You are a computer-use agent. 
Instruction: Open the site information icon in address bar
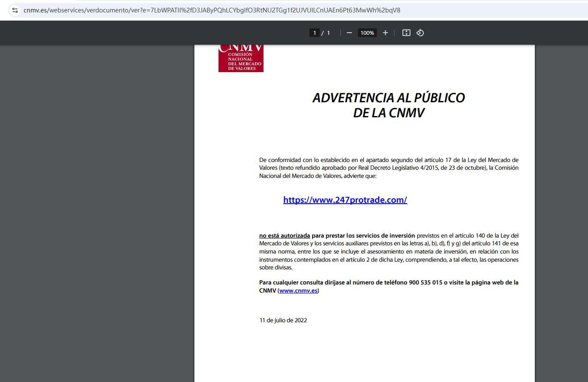coord(15,10)
